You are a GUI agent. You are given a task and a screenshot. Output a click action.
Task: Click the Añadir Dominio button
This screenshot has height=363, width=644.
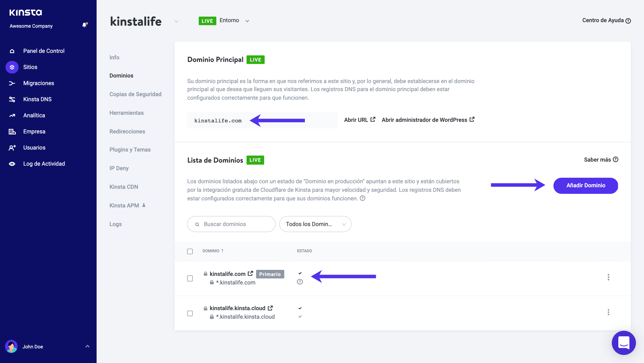click(x=586, y=186)
